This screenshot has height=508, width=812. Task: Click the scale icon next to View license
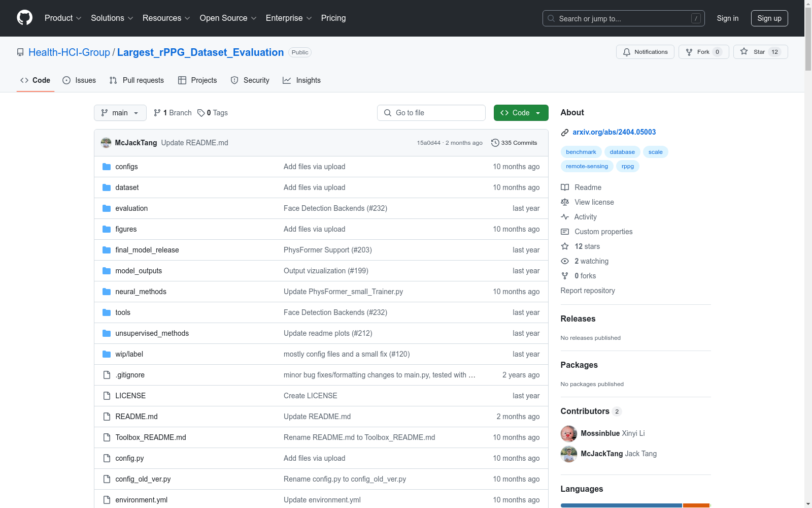point(565,202)
